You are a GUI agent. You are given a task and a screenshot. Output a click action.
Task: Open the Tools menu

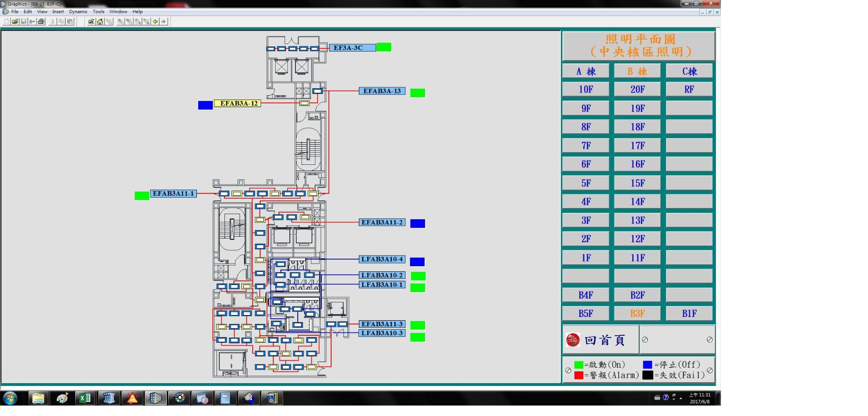[x=98, y=12]
